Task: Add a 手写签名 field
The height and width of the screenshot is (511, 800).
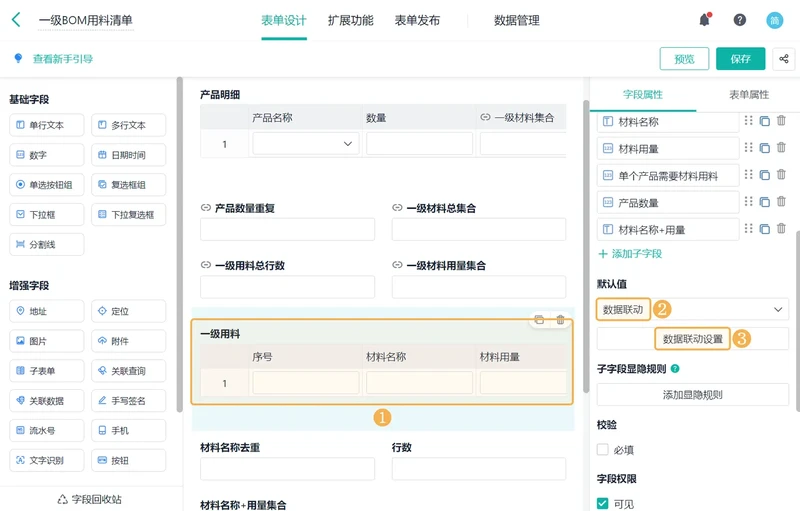Action: 129,401
